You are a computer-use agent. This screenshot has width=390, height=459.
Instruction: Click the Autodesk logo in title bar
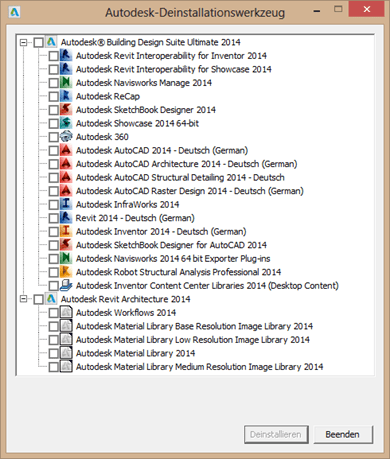point(14,12)
